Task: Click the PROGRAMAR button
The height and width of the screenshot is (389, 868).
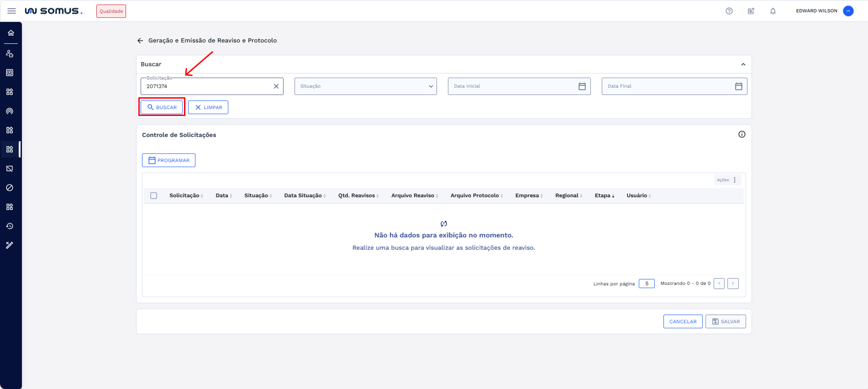Action: tap(168, 160)
